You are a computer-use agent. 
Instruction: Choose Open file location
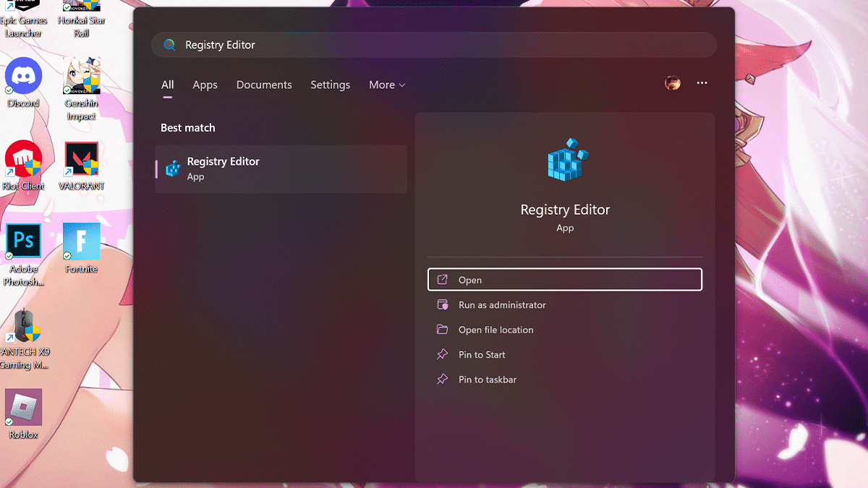coord(565,330)
